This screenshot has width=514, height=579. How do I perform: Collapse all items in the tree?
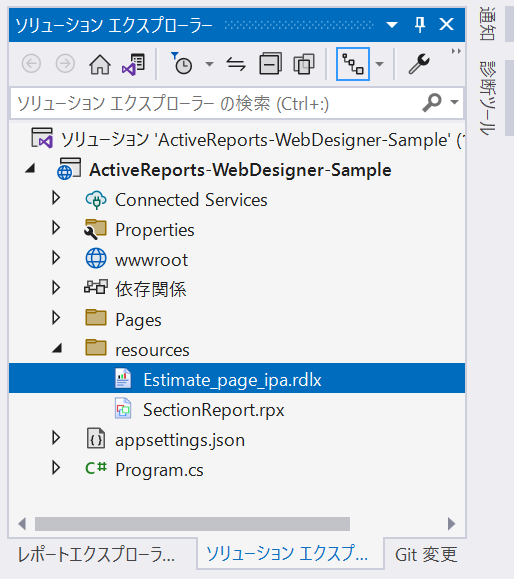270,64
